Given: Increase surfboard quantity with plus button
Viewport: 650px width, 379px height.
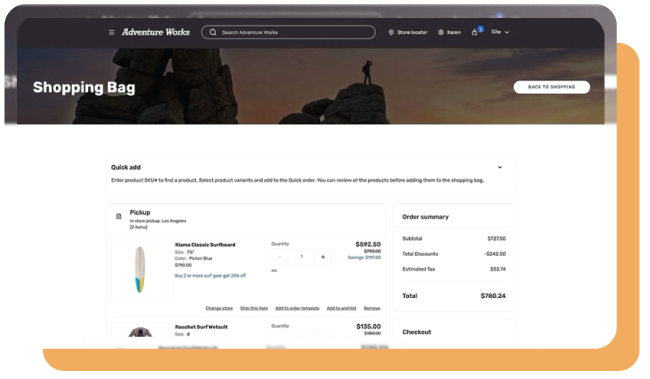Looking at the screenshot, I should [323, 257].
